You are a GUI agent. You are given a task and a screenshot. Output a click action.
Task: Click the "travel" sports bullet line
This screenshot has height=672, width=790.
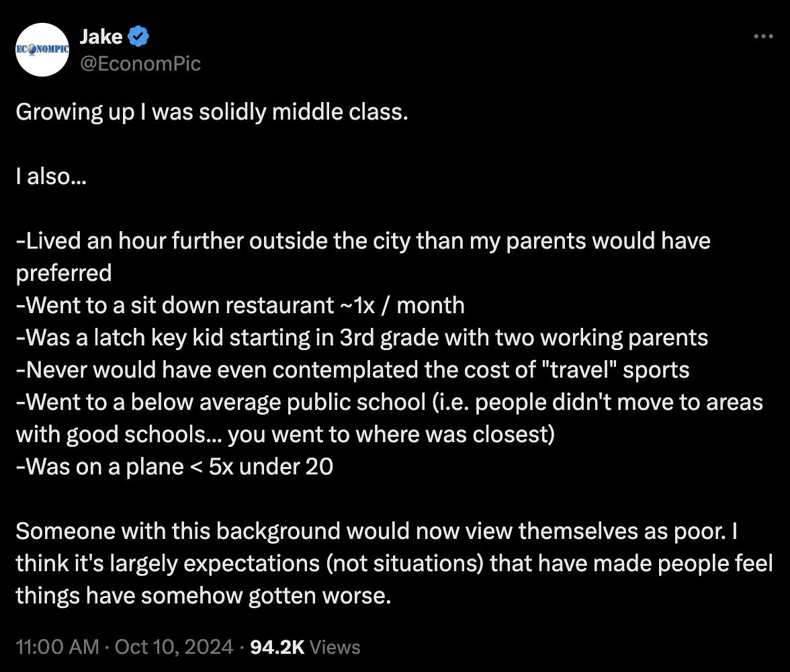[x=353, y=370]
